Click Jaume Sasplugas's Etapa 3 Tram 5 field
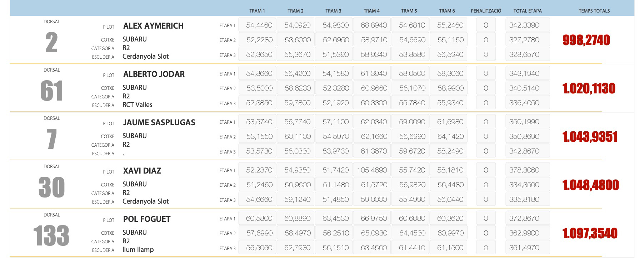This screenshot has height=258, width=644. (x=412, y=151)
